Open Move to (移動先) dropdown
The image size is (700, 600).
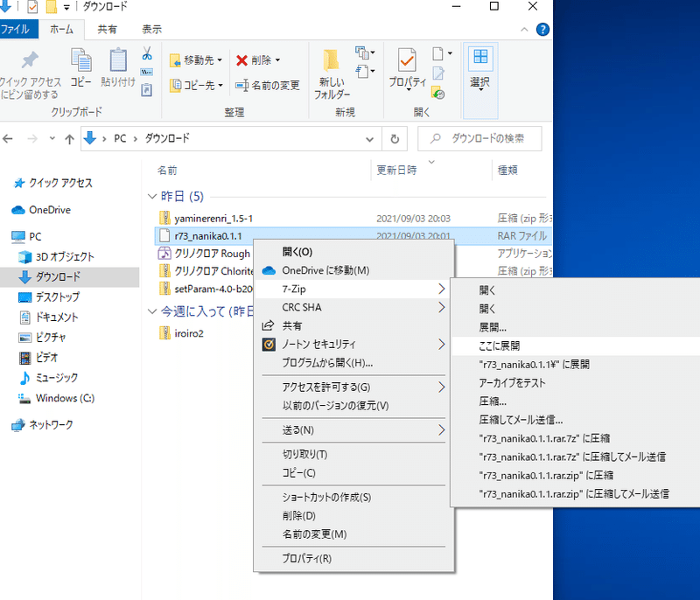(195, 59)
